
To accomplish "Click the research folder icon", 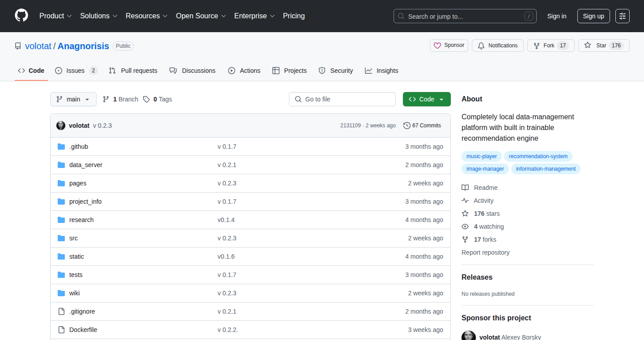I will [x=61, y=220].
